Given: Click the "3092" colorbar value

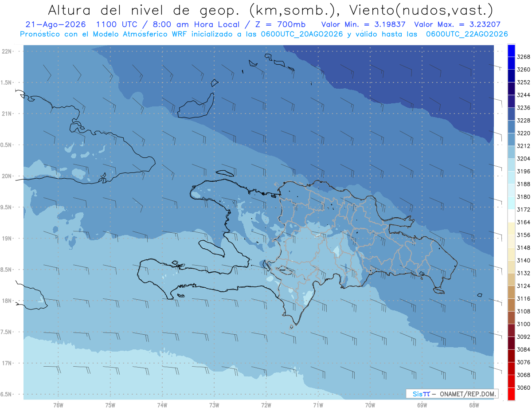Looking at the screenshot, I should pos(524,337).
